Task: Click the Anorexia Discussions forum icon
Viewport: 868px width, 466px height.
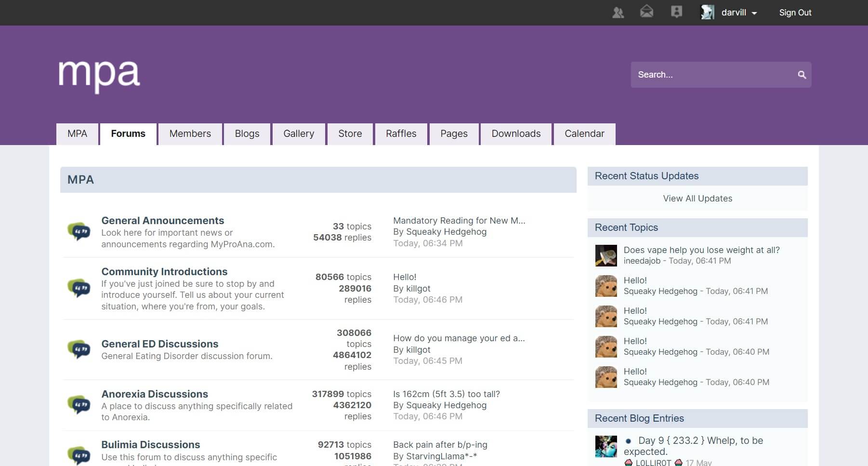Action: click(x=79, y=404)
